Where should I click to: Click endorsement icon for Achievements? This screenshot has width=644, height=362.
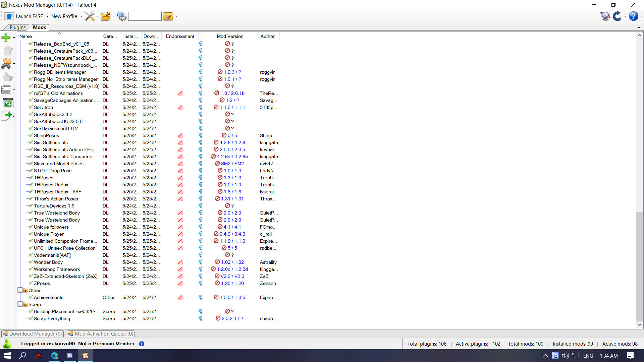[180, 297]
